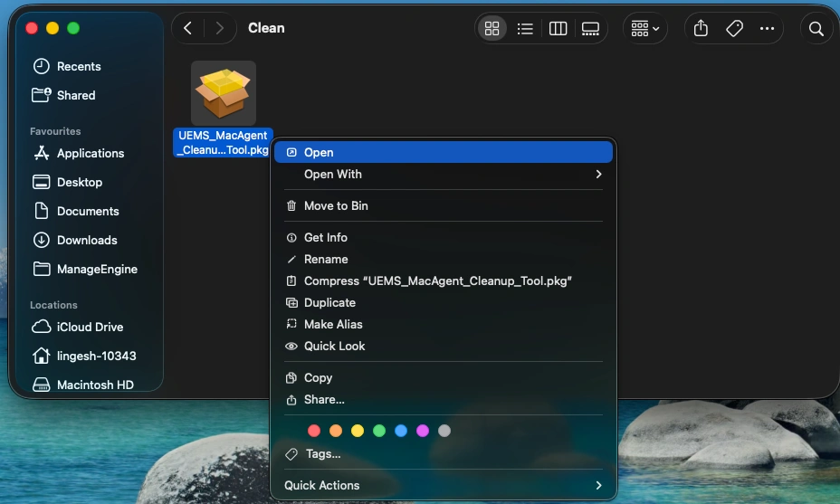The width and height of the screenshot is (840, 504).
Task: Select the UEMS_MacAgent package icon
Action: click(x=224, y=93)
